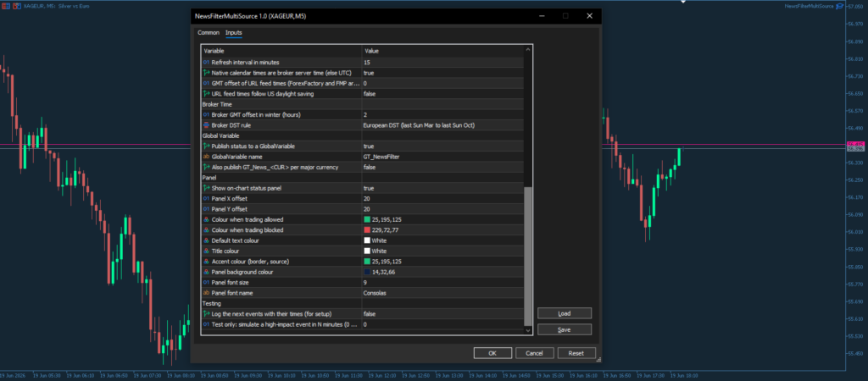Click the Cancel button
The image size is (868, 381).
[534, 353]
